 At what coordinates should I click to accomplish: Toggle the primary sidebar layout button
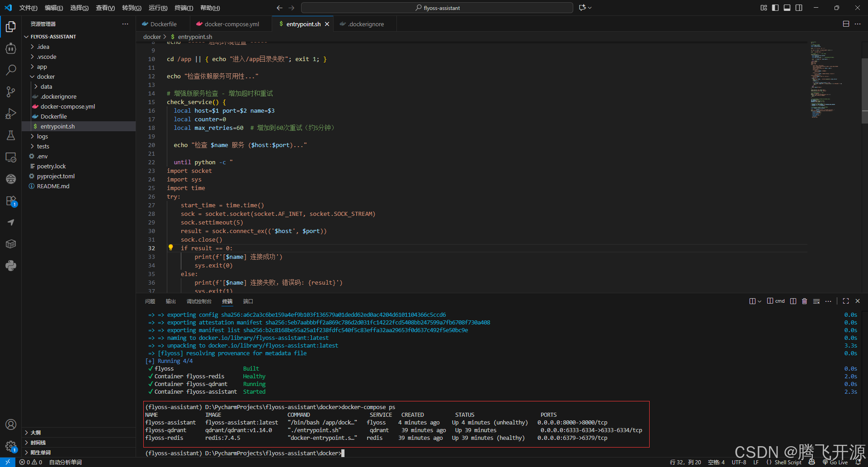point(775,8)
